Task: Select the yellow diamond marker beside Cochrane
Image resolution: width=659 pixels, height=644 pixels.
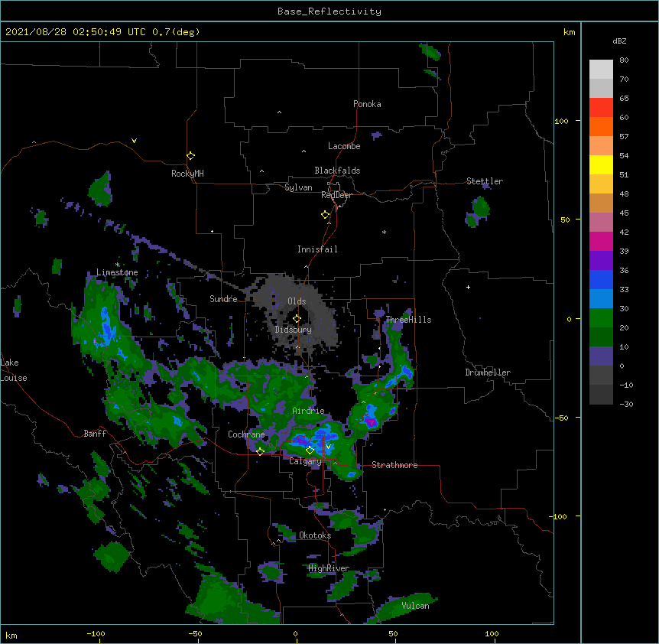Action: [260, 451]
